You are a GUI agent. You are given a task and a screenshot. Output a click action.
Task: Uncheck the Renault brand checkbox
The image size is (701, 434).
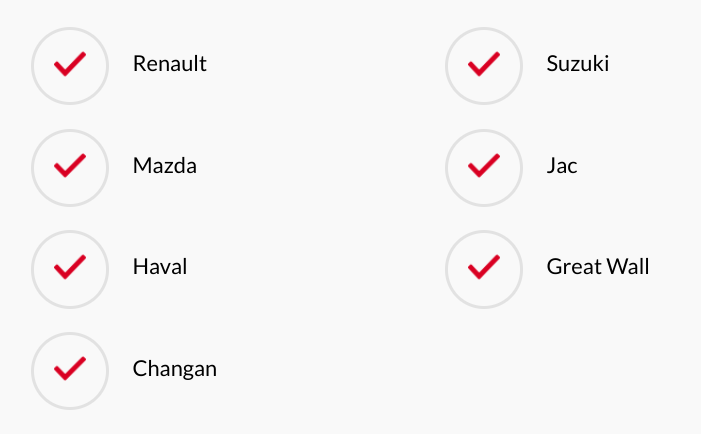click(x=70, y=66)
